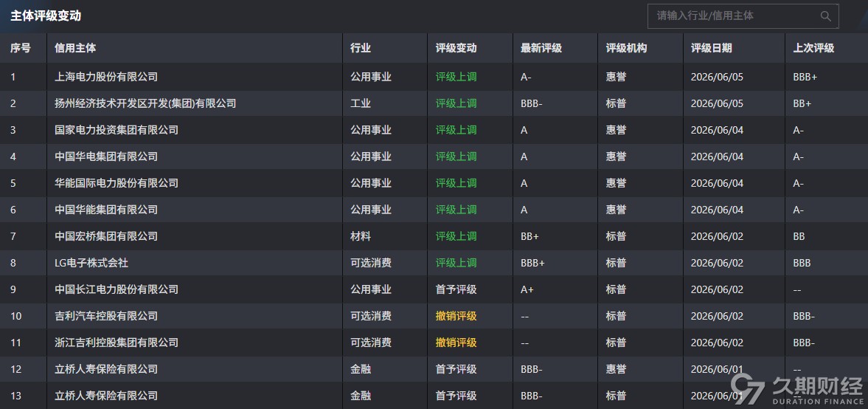Click 评级上调 in the 上海电力 row

pyautogui.click(x=456, y=77)
